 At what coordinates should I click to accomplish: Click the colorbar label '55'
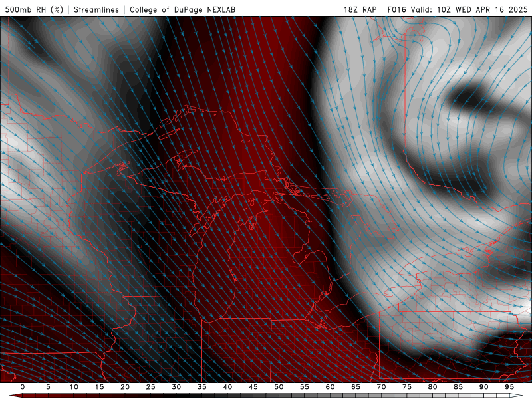click(x=305, y=387)
